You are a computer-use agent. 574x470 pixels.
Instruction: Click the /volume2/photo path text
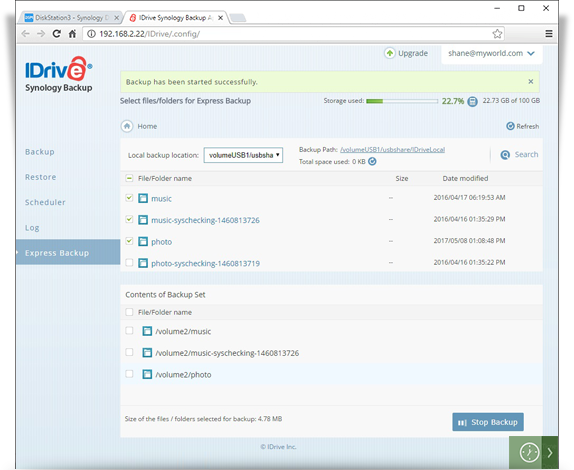point(183,375)
